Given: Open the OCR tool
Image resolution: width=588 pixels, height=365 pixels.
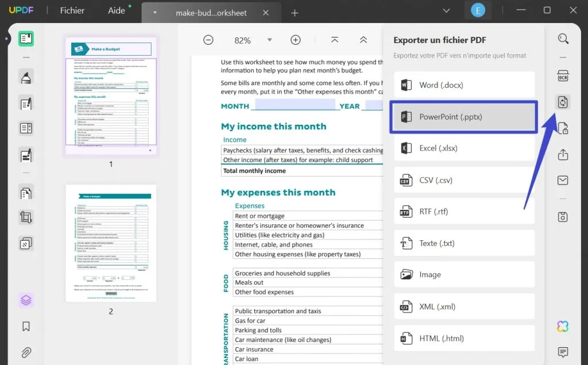Looking at the screenshot, I should coord(563,75).
